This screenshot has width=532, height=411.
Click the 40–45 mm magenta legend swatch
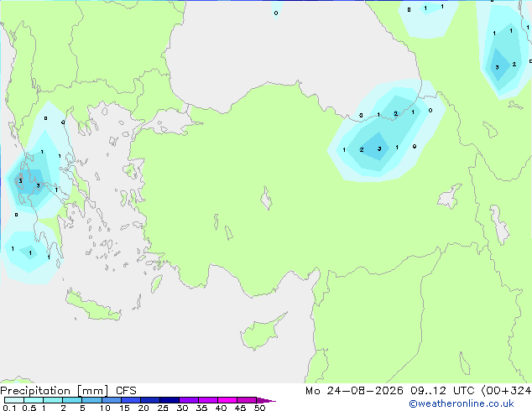(227, 400)
